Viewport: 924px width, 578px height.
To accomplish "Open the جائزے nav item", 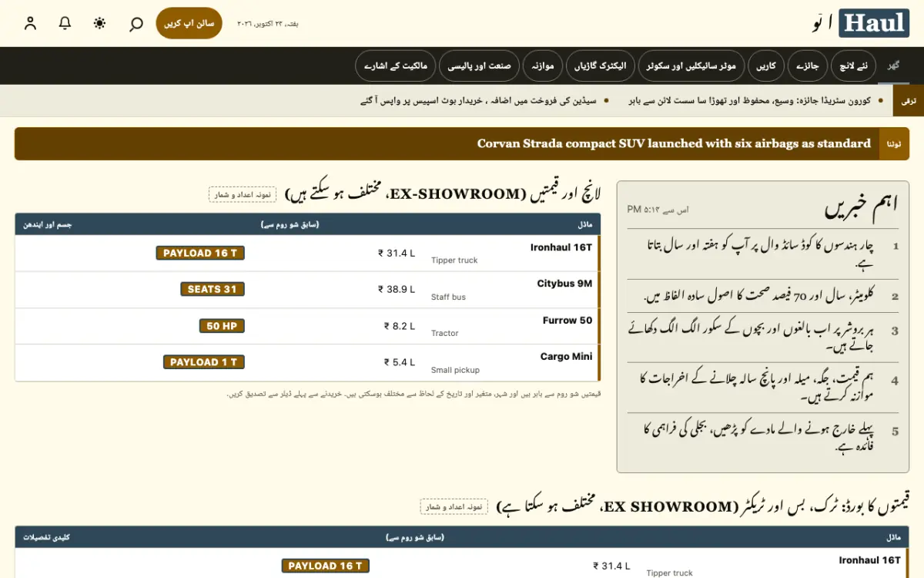I will pos(807,66).
